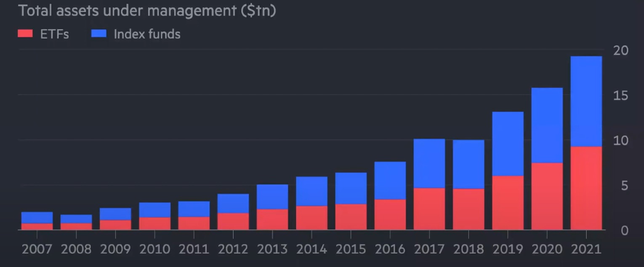Click the 2011 year label

[194, 249]
